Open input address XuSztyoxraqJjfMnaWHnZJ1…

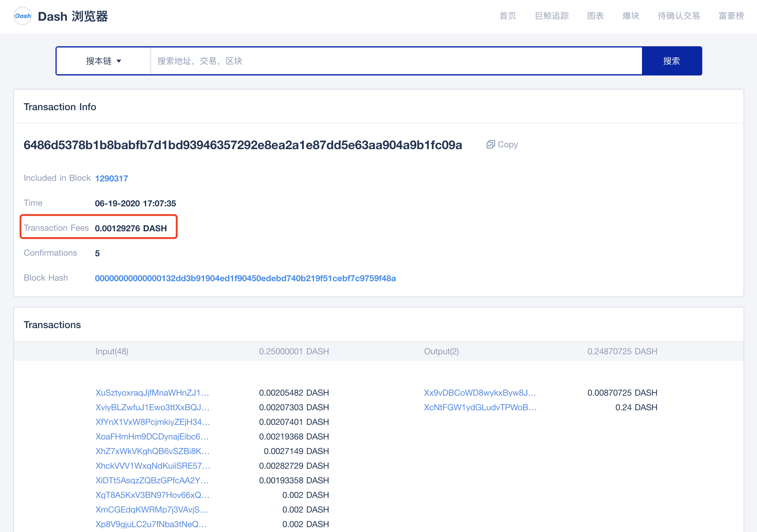click(x=152, y=393)
